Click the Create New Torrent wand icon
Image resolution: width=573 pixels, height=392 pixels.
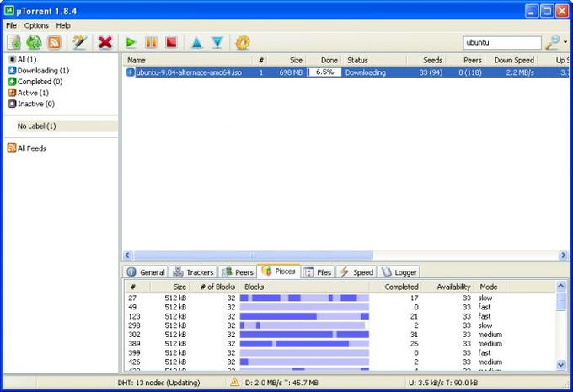point(79,42)
